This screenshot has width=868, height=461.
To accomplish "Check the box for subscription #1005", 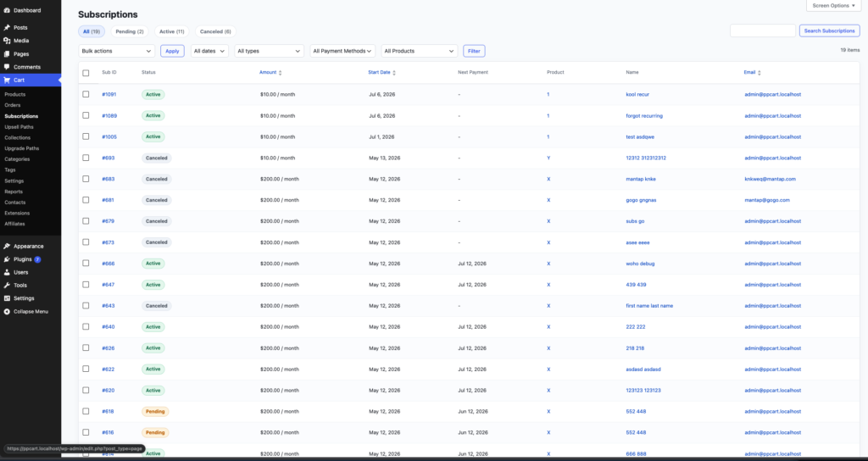I will 86,136.
